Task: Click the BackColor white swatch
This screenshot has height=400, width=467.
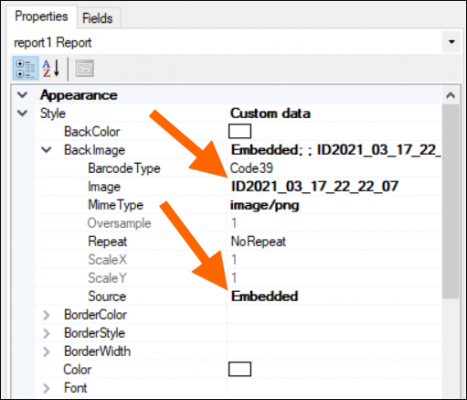Action: click(240, 131)
